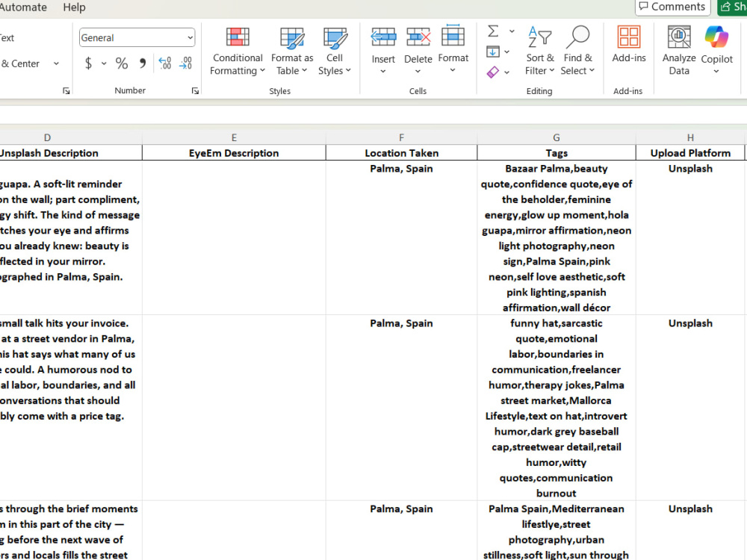Click the Insert cells icon
The height and width of the screenshot is (560, 747).
pyautogui.click(x=383, y=37)
